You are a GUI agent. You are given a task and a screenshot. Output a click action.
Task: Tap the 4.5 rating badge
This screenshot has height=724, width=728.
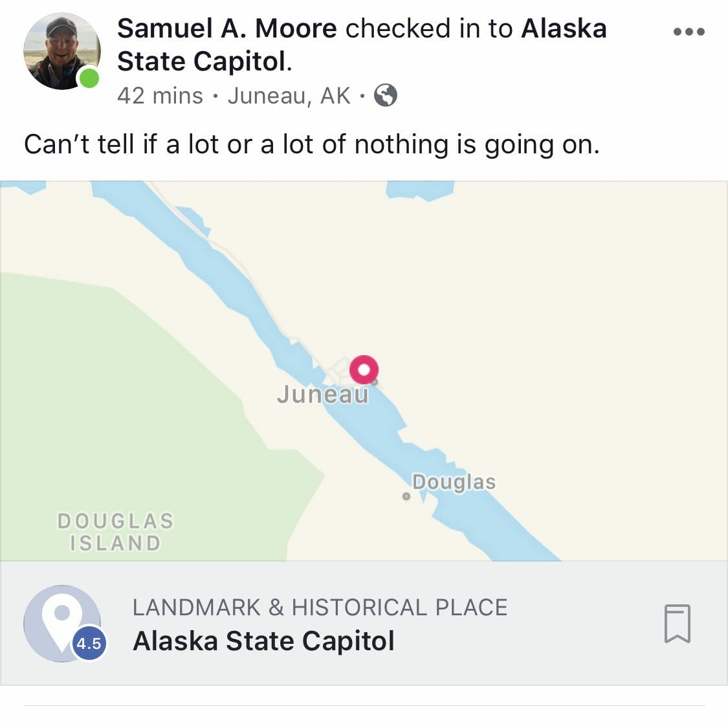point(89,643)
